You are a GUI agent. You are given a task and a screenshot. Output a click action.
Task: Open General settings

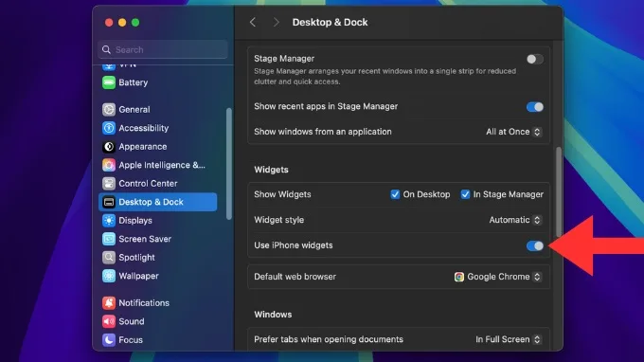158,110
